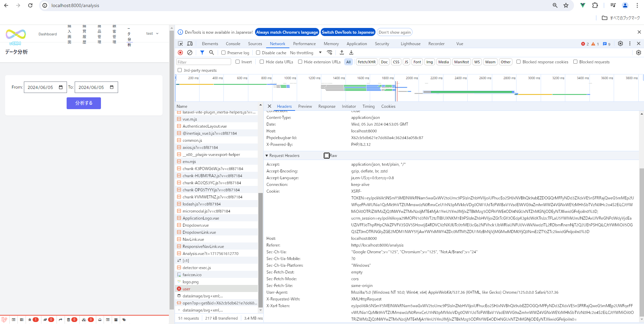Click Always match Chrome's language
Image resolution: width=644 pixels, height=324 pixels.
click(287, 32)
